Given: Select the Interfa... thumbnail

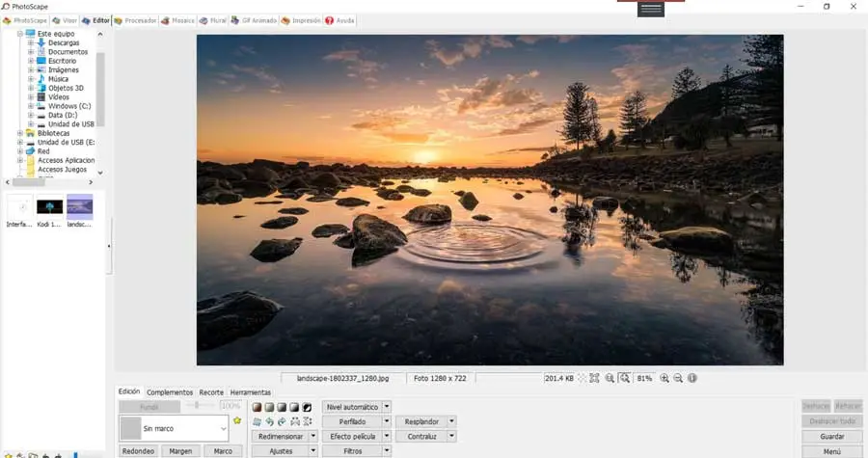Looking at the screenshot, I should tap(19, 210).
